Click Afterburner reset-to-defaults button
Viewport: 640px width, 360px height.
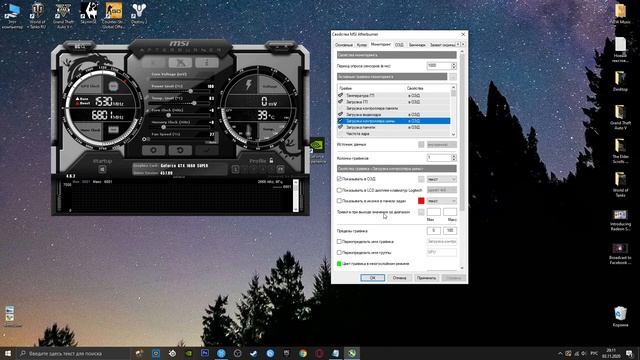pos(180,150)
